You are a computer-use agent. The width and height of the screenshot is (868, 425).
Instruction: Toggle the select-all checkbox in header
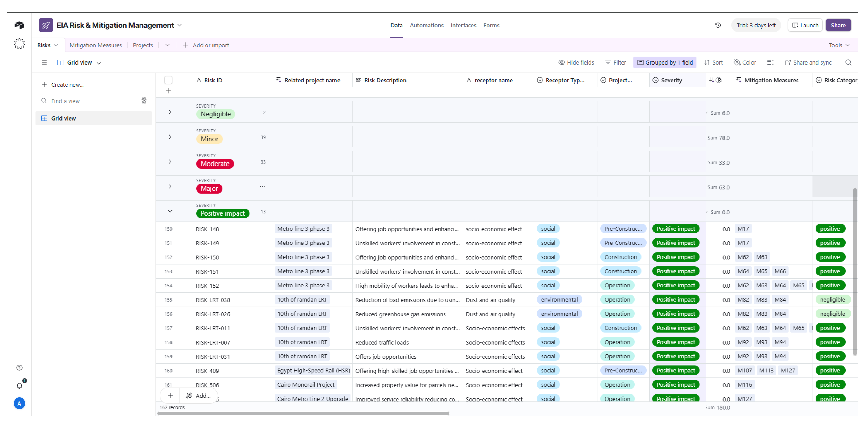click(x=168, y=80)
